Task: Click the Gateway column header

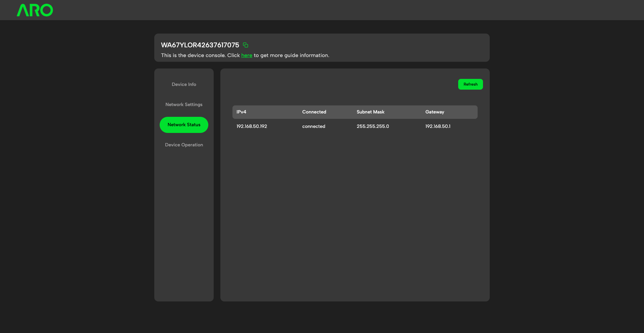Action: [x=434, y=112]
